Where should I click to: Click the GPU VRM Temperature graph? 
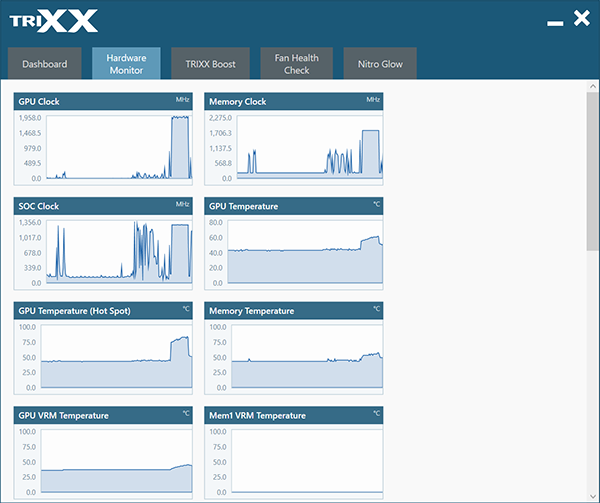click(118, 462)
